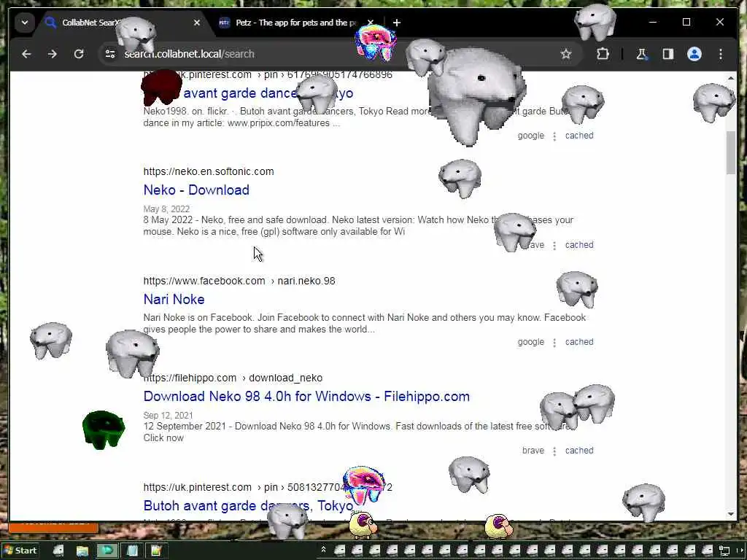The width and height of the screenshot is (747, 560).
Task: Click the dark red desktop pet
Action: (x=161, y=87)
